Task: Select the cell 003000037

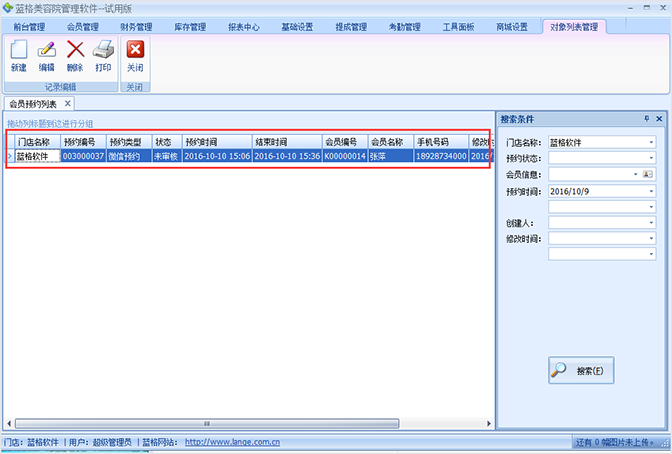Action: 83,156
